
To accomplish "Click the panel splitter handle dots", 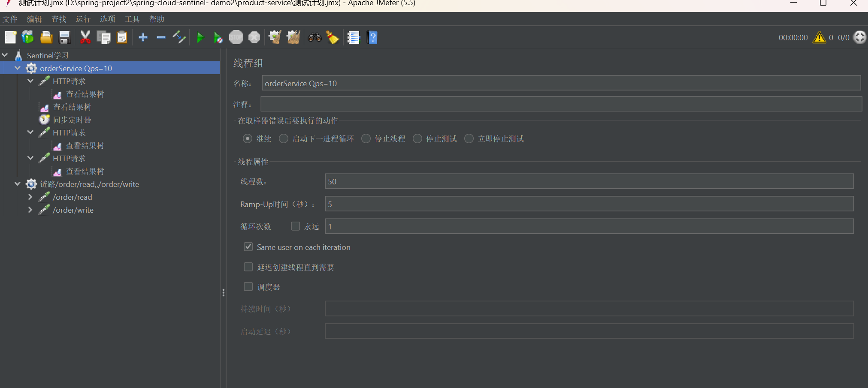I will click(x=223, y=293).
